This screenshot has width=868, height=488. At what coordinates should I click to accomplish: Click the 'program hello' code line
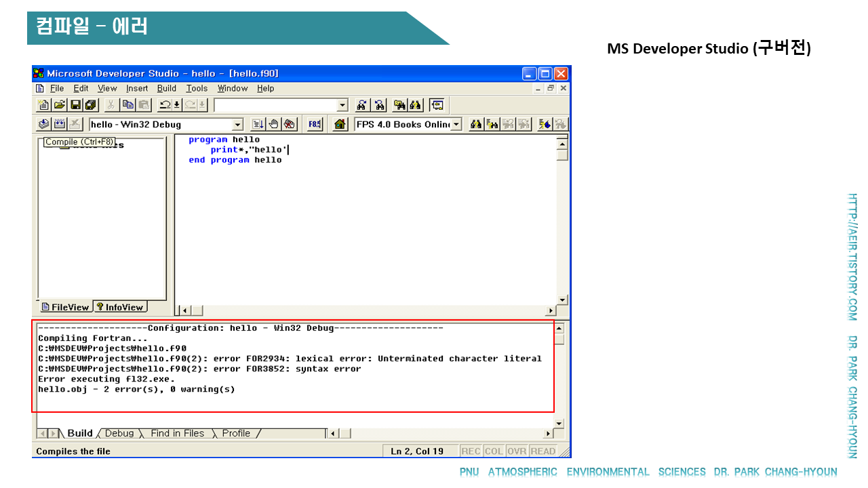pos(224,140)
